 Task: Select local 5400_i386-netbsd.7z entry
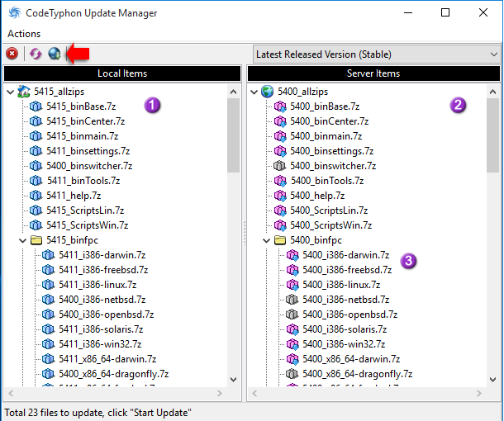click(x=102, y=300)
